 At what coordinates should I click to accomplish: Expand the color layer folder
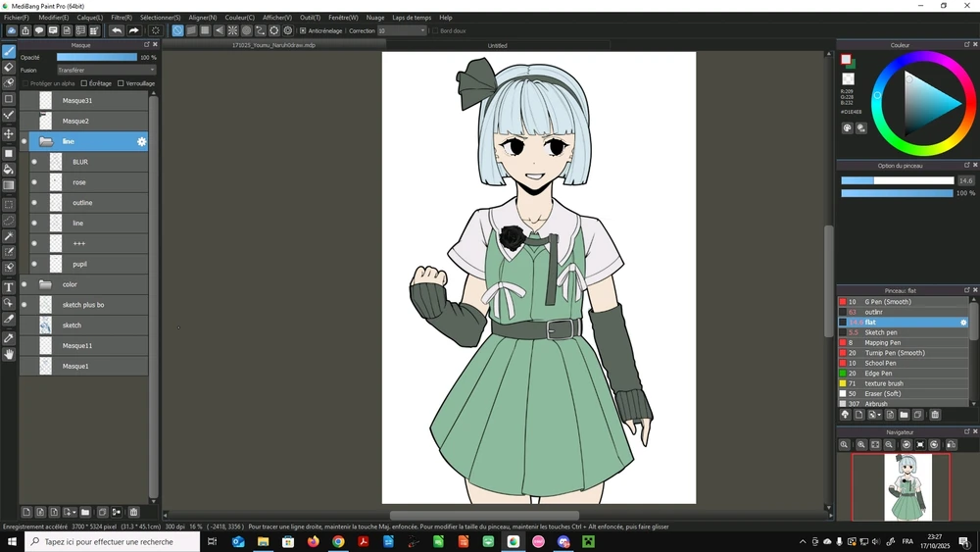click(45, 284)
